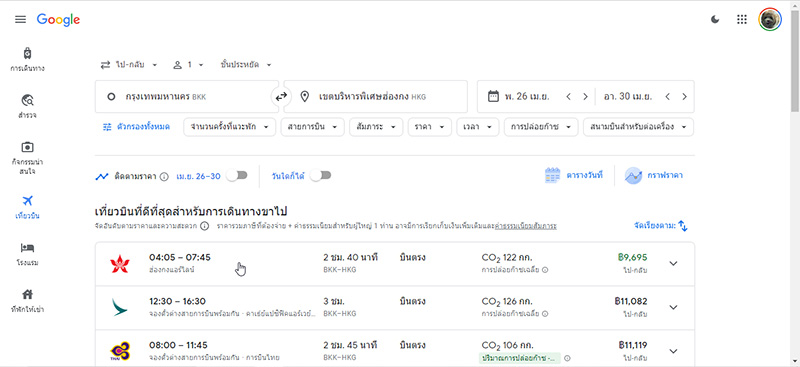Swap origin and destination
The height and width of the screenshot is (367, 800).
click(x=281, y=96)
